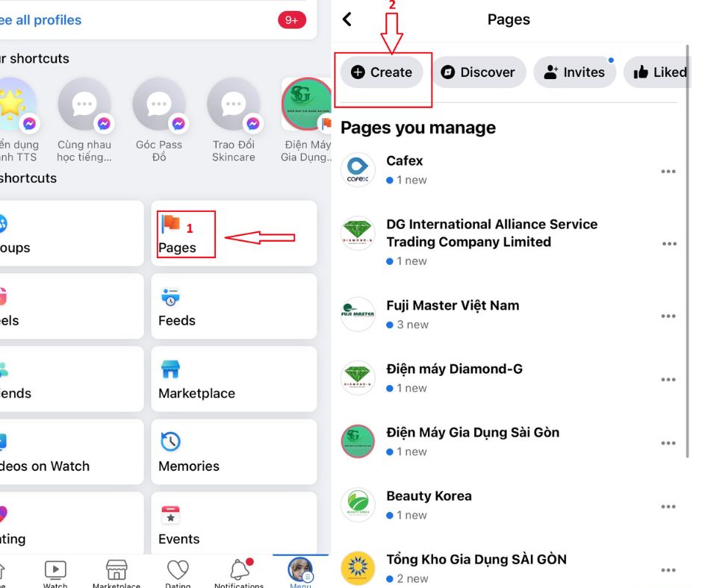Tap the Tổng Kho Gia Dụng SÀI GÒN logo

click(358, 569)
